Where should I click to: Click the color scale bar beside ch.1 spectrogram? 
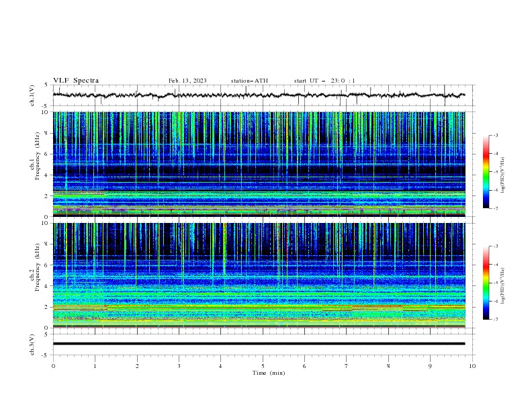(486, 172)
